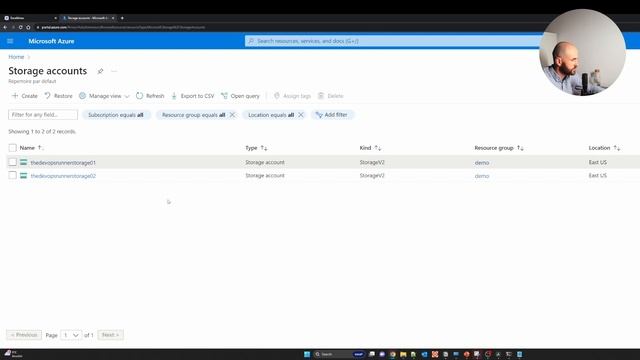Open demo resource group in second row
This screenshot has width=640, height=360.
pyautogui.click(x=482, y=176)
